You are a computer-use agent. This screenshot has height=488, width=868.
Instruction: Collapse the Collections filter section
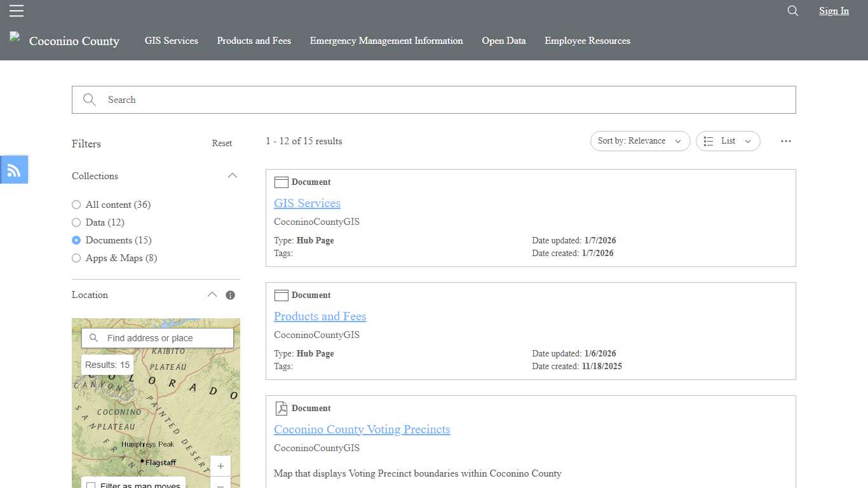pyautogui.click(x=233, y=175)
